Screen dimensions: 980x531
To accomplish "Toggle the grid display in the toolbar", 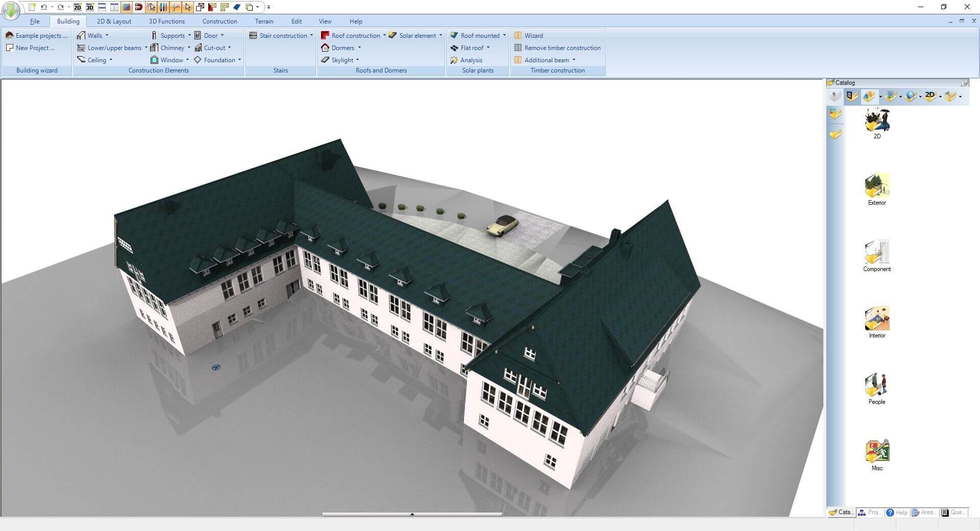I will click(x=126, y=7).
